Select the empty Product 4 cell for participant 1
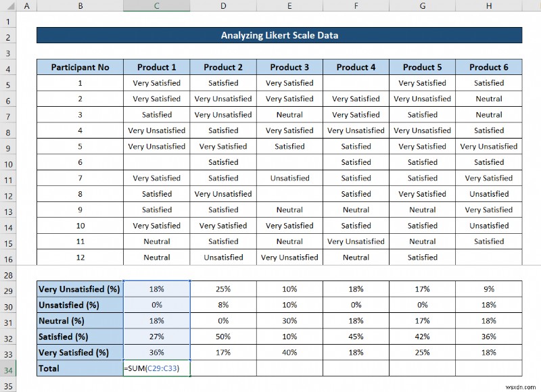The width and height of the screenshot is (541, 392). tap(356, 82)
